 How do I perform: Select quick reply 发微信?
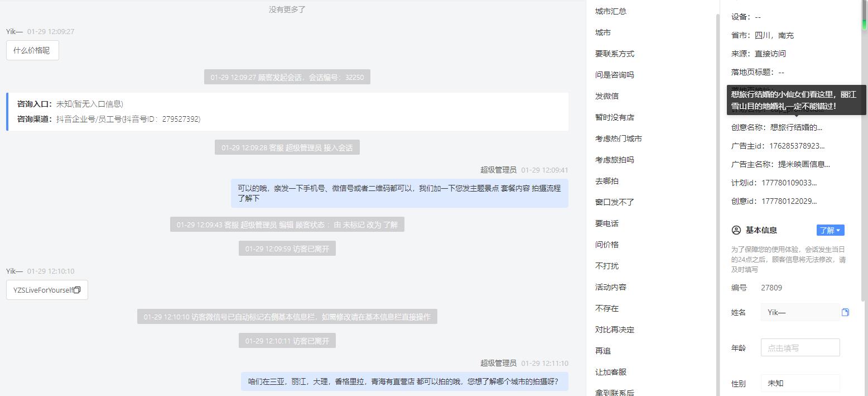pyautogui.click(x=606, y=96)
